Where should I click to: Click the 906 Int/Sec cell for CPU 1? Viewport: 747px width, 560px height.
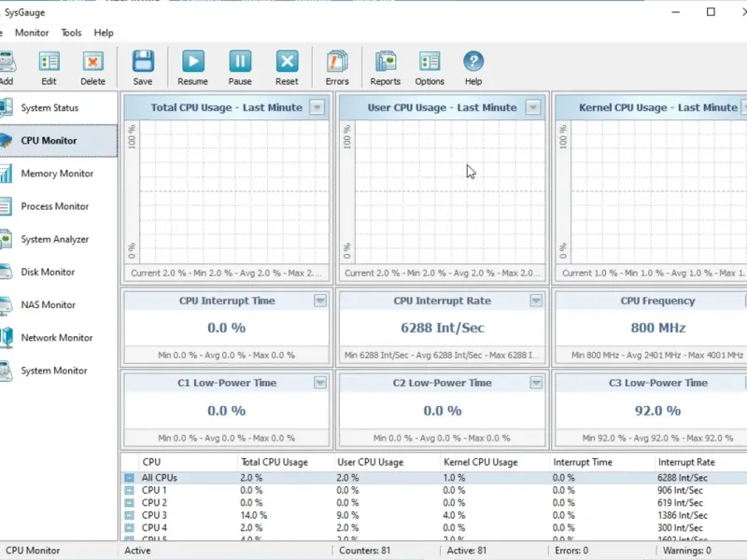pos(680,490)
